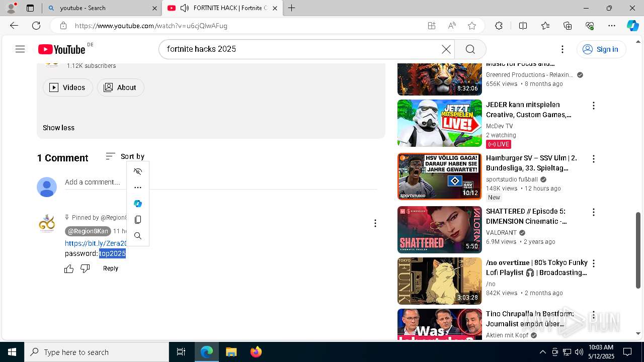644x362 pixels.
Task: Go back to the previous page
Action: 14,26
